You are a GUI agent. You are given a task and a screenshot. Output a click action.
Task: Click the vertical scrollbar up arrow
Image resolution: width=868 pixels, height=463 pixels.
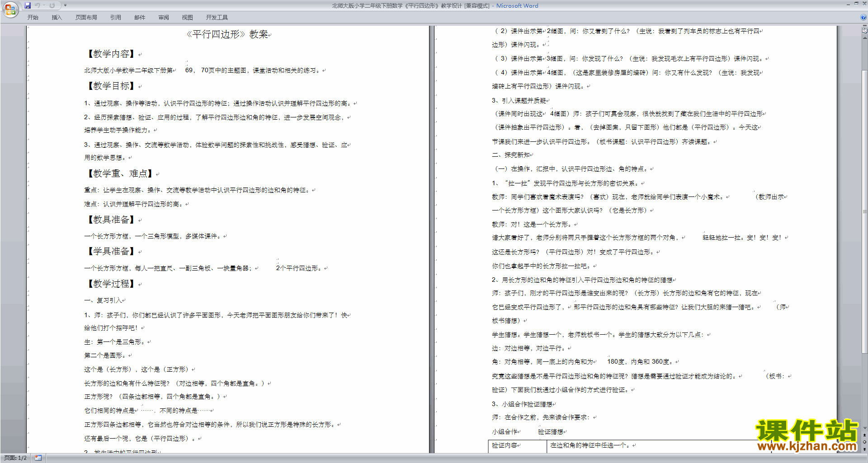click(x=864, y=37)
